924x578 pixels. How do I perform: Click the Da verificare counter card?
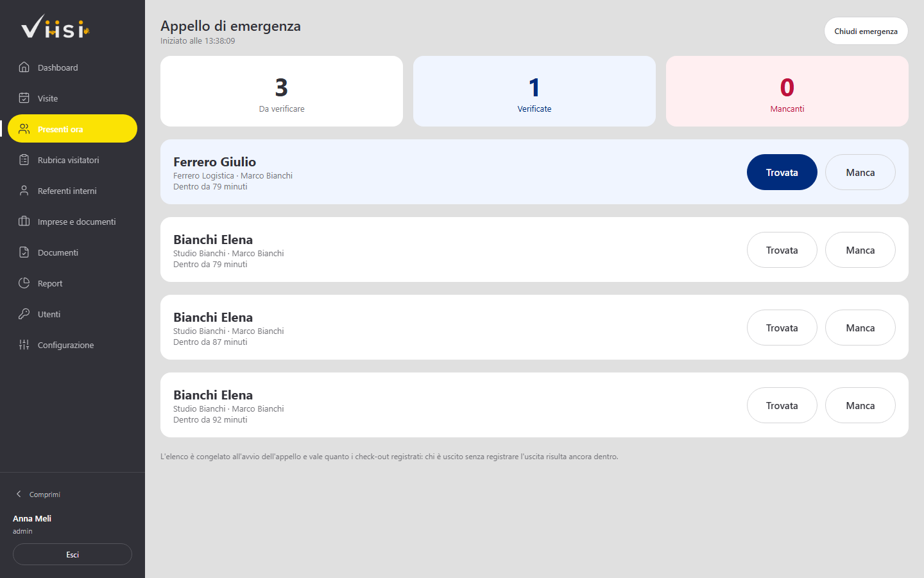click(282, 91)
